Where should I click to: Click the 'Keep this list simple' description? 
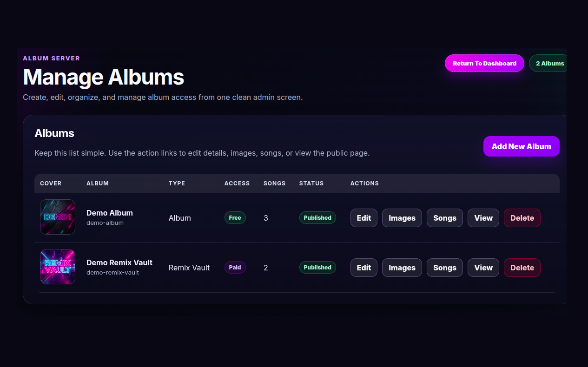pos(202,153)
